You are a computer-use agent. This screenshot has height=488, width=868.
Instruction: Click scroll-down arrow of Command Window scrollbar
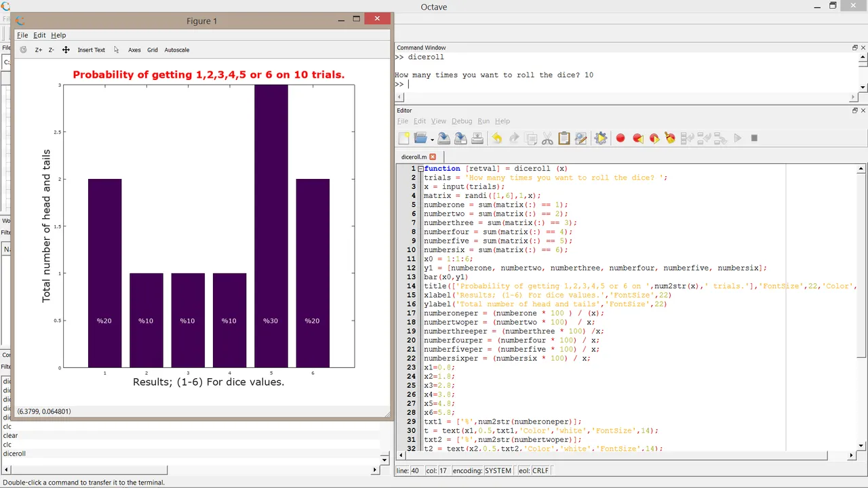863,87
